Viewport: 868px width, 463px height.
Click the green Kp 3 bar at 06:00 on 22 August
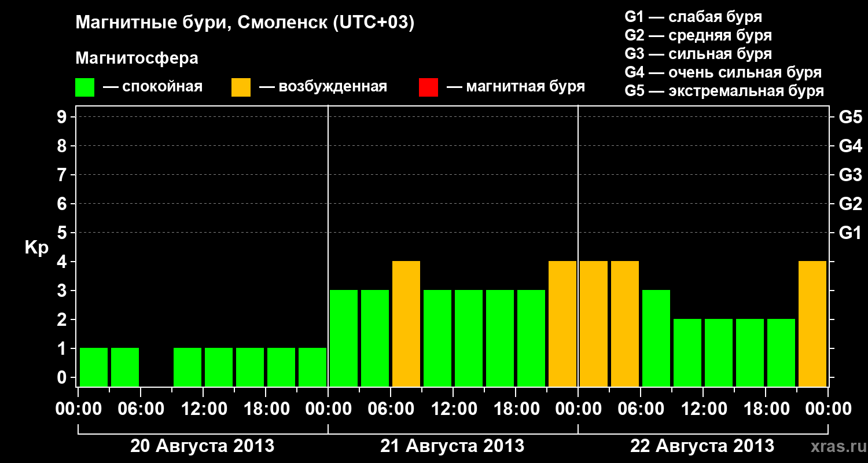click(x=656, y=338)
